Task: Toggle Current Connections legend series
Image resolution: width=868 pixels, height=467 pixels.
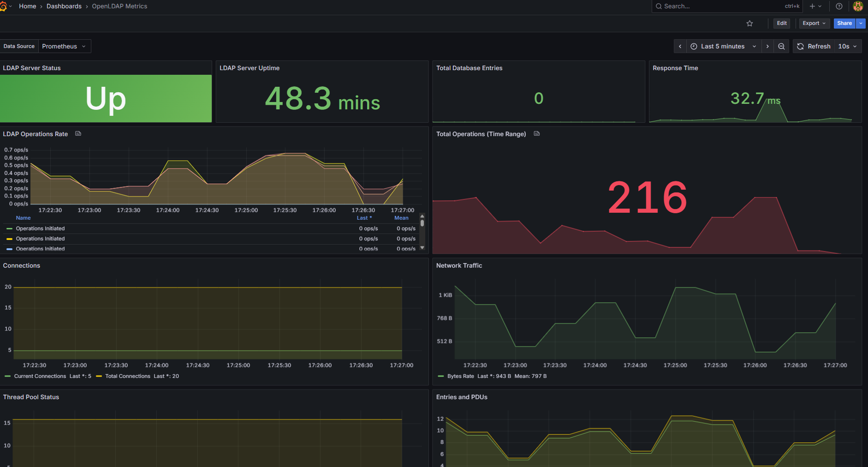Action: (x=40, y=377)
